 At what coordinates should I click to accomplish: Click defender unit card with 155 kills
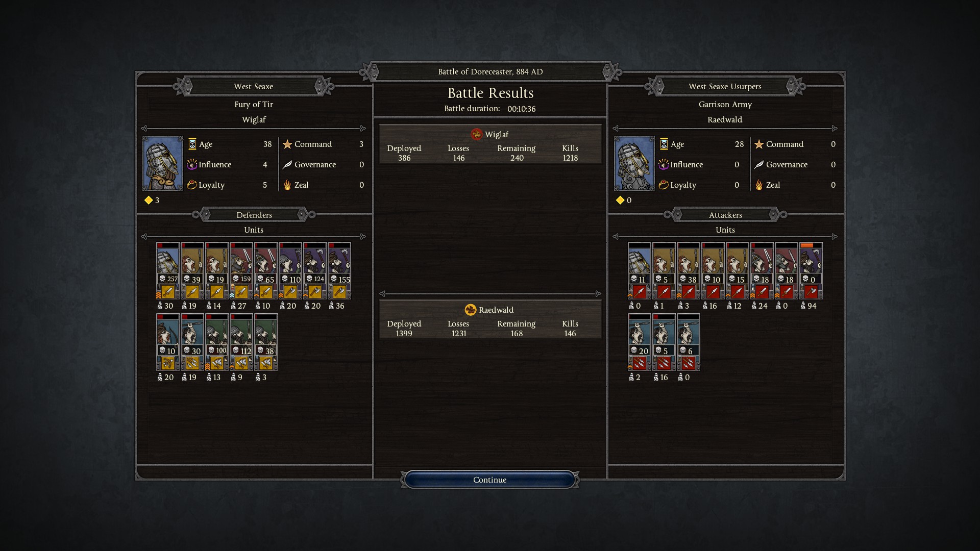(339, 271)
